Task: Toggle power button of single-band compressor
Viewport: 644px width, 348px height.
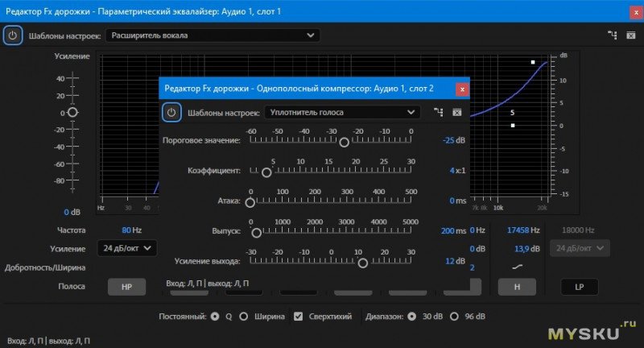Action: tap(171, 112)
